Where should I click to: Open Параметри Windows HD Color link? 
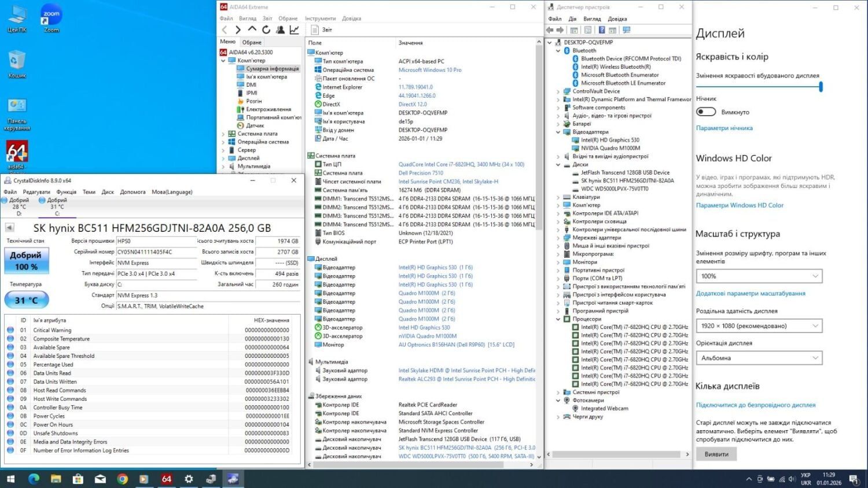pyautogui.click(x=740, y=205)
